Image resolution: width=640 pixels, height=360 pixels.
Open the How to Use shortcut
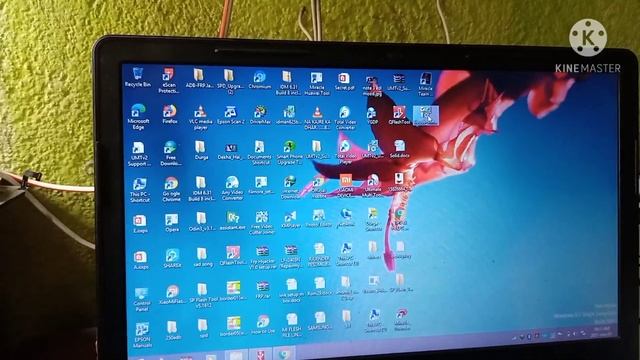click(x=263, y=325)
